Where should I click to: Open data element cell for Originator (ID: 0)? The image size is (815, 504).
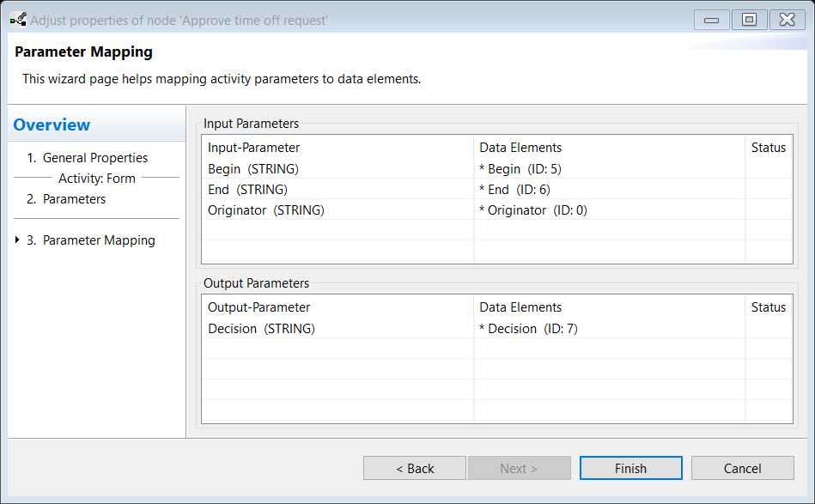tap(610, 209)
